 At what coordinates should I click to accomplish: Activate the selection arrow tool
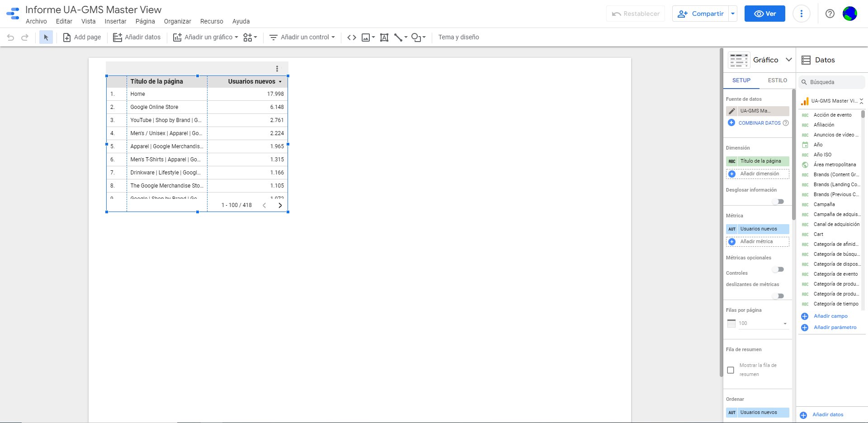(46, 38)
